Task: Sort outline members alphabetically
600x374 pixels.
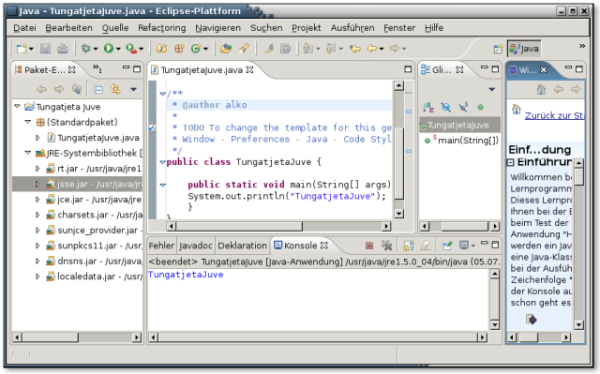Action: click(x=428, y=107)
